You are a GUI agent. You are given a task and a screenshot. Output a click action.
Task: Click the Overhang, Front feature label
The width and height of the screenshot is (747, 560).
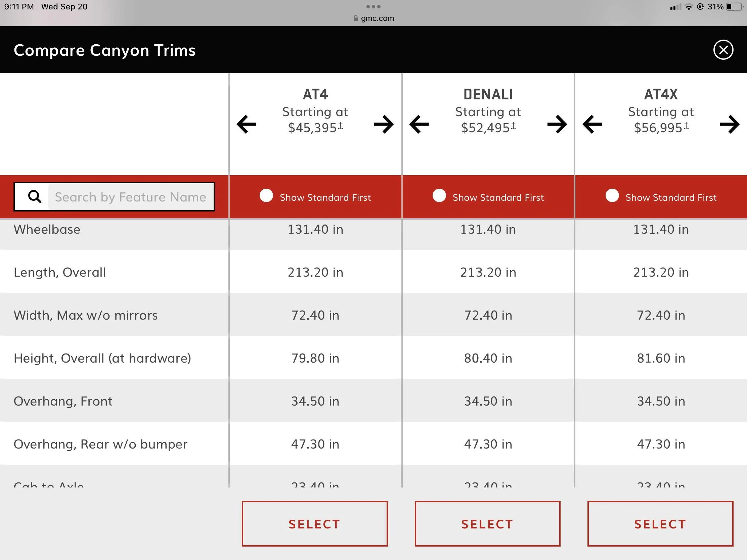pos(63,401)
